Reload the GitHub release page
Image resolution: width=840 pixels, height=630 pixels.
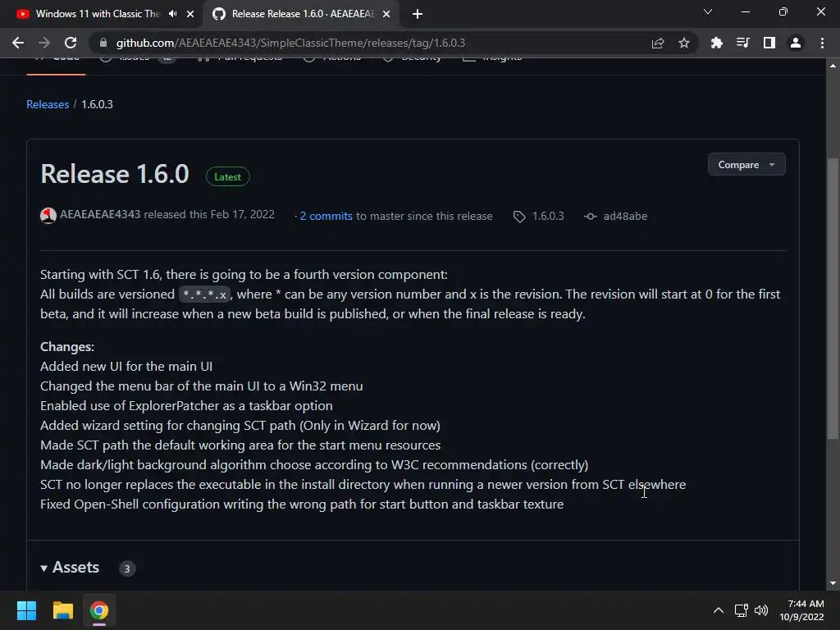point(71,43)
